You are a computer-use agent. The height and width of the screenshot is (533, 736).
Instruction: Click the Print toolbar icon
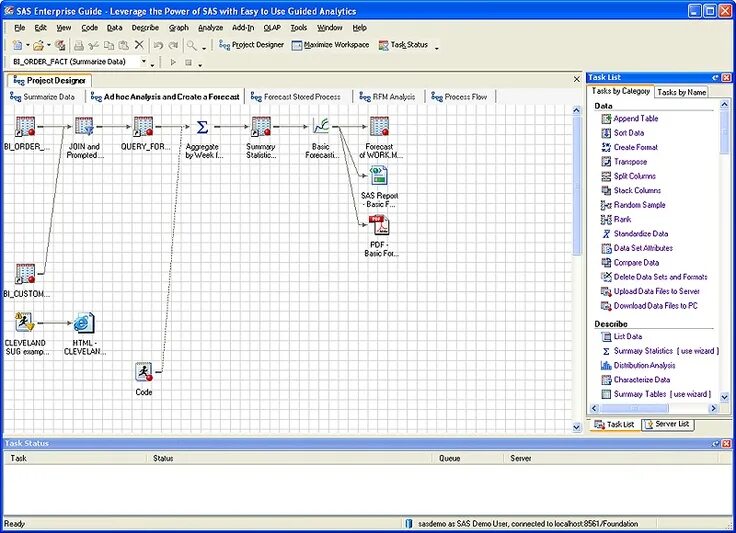[x=79, y=45]
